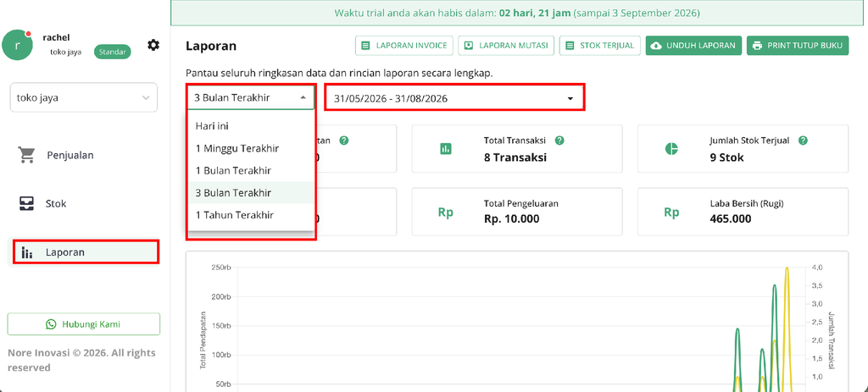Contact support via Hubungi Kami button

point(84,324)
